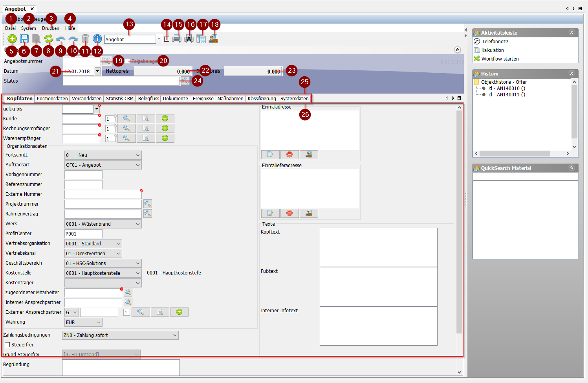The width and height of the screenshot is (588, 383).
Task: Switch to the Positionsdaten tab
Action: pyautogui.click(x=52, y=99)
